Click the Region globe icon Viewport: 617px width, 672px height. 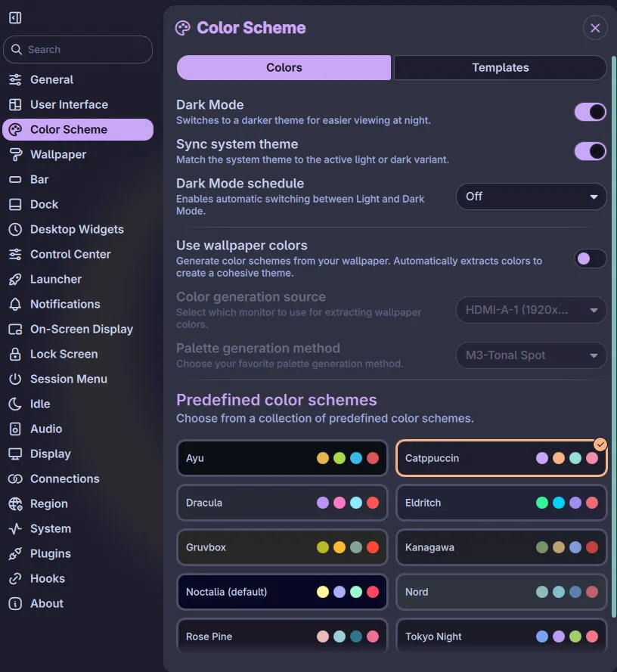coord(15,503)
